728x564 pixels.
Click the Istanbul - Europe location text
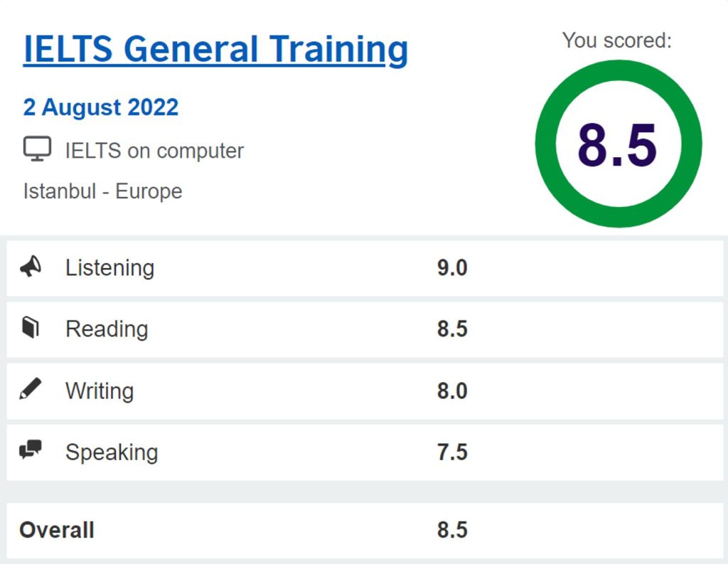(102, 191)
